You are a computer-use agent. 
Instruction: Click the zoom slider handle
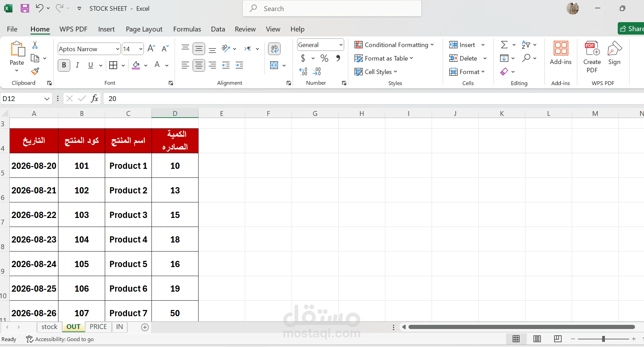[x=603, y=339]
